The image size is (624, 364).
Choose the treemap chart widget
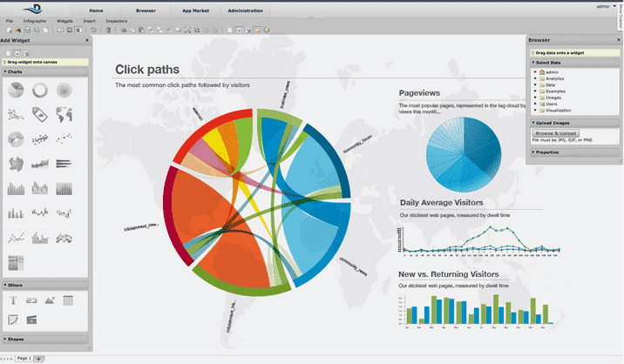(15, 260)
